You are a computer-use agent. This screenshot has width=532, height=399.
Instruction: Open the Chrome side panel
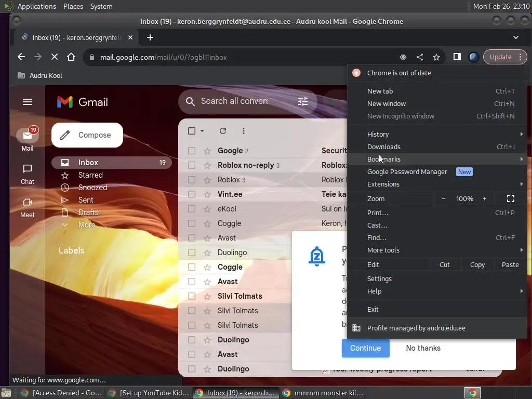point(457,57)
